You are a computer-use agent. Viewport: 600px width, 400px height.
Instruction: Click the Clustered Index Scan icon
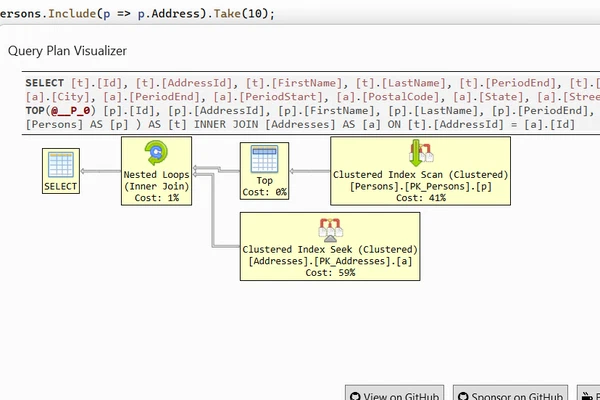421,152
